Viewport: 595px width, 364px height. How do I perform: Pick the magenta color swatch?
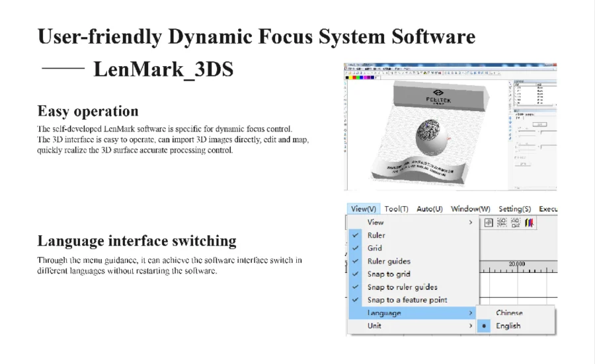point(365,77)
